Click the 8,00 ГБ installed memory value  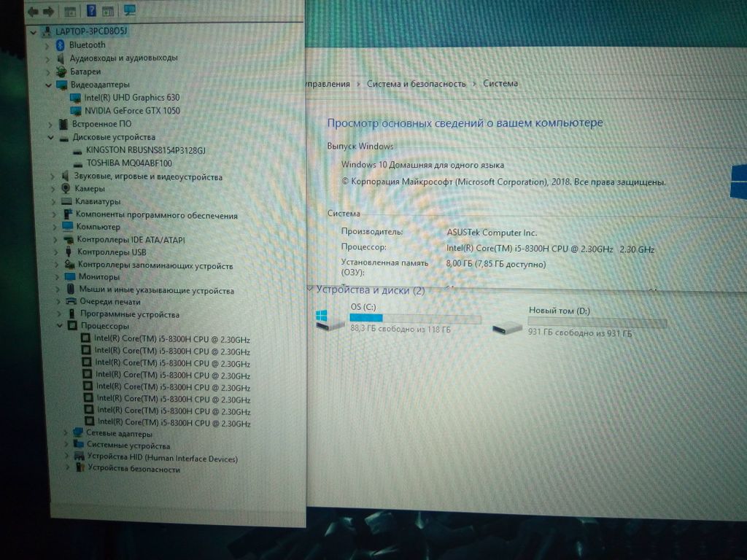[496, 264]
